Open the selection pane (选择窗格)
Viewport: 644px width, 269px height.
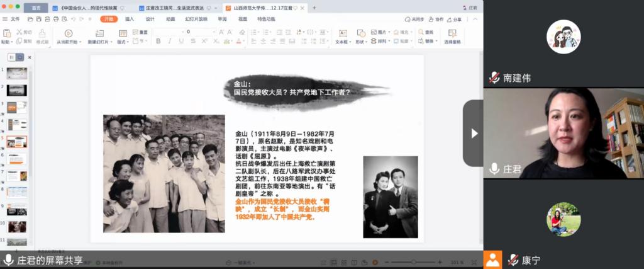click(452, 37)
